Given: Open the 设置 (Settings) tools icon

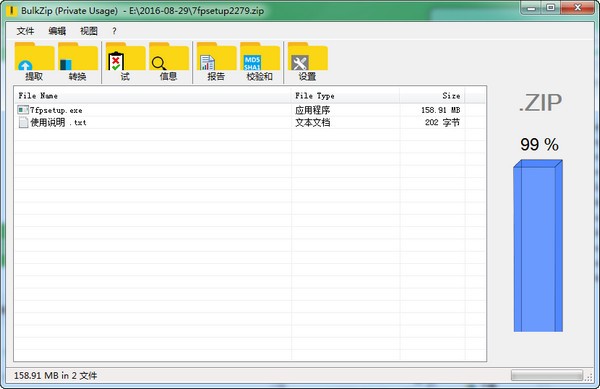Looking at the screenshot, I should click(x=308, y=57).
